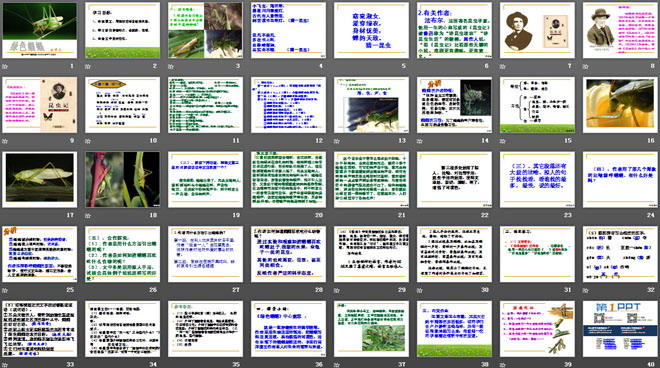660x368 pixels.
Task: Select slide 5 with blue riddle text
Action: pos(371,30)
